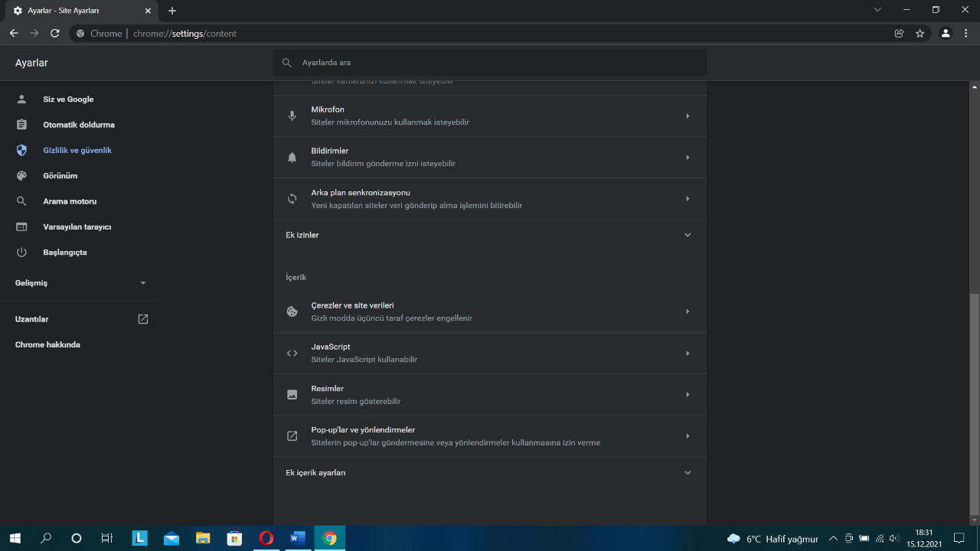The height and width of the screenshot is (551, 980).
Task: Close the 'Ayarlar - Site Ayarları' tab
Action: pyautogui.click(x=147, y=11)
